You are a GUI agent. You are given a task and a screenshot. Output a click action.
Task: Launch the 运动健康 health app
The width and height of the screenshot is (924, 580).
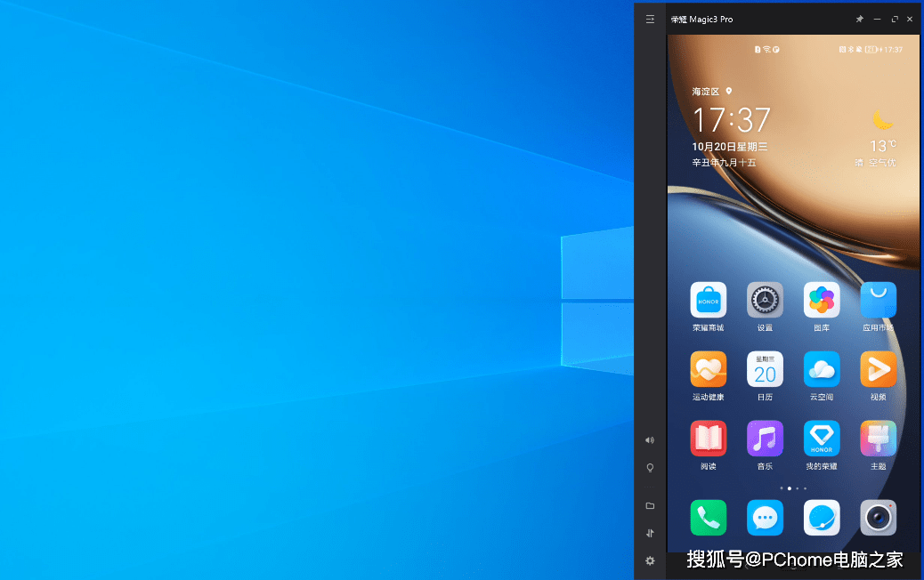709,369
